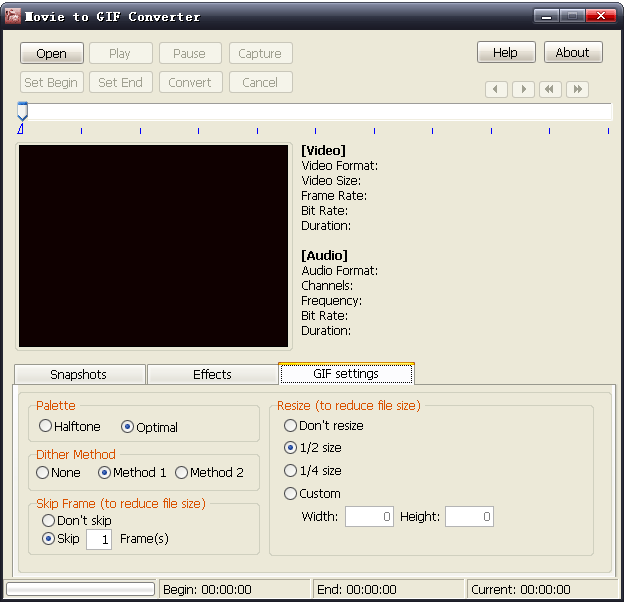Viewport: 624px width, 602px height.
Task: Click the Convert button
Action: point(190,82)
